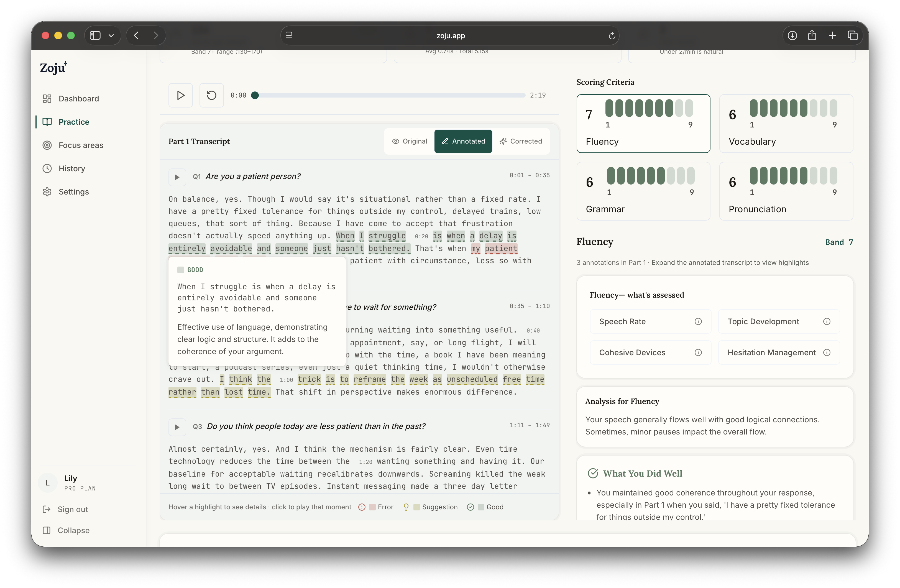Click the browser Share icon
The image size is (900, 588).
812,35
